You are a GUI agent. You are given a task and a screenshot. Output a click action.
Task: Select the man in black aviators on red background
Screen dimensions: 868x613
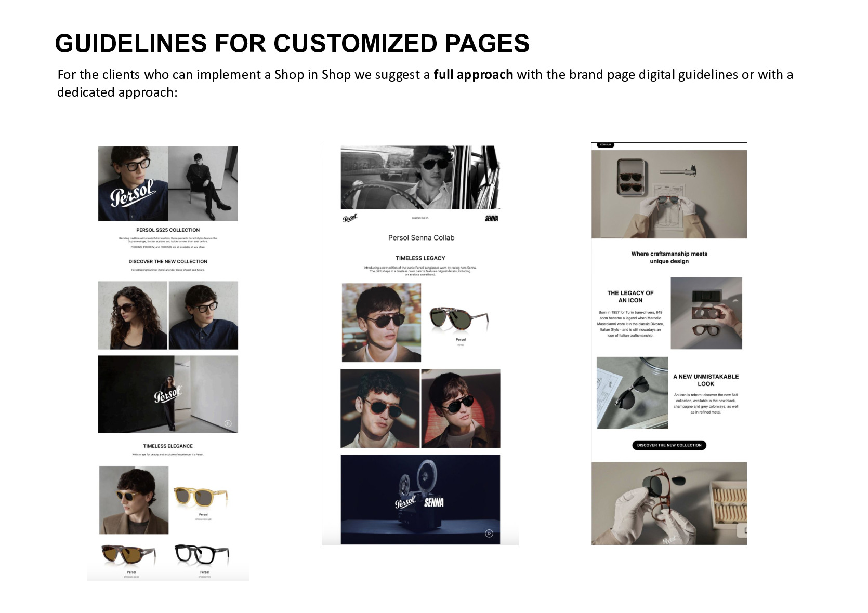click(x=461, y=408)
